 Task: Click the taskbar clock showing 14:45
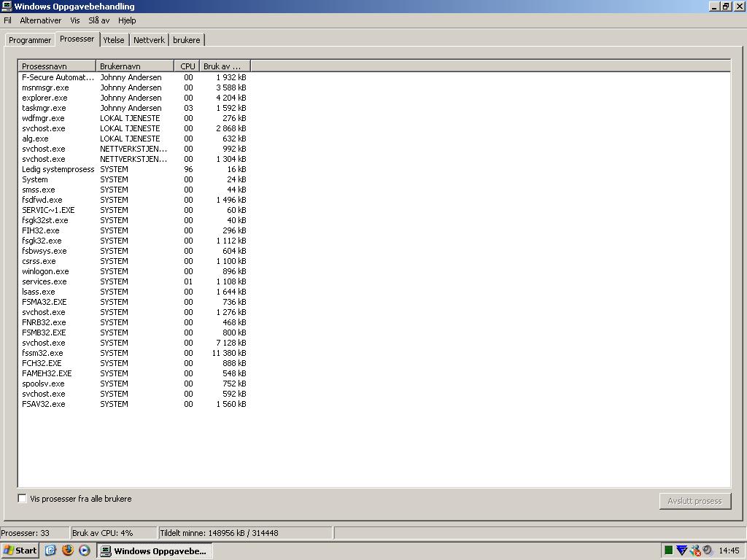pos(729,551)
